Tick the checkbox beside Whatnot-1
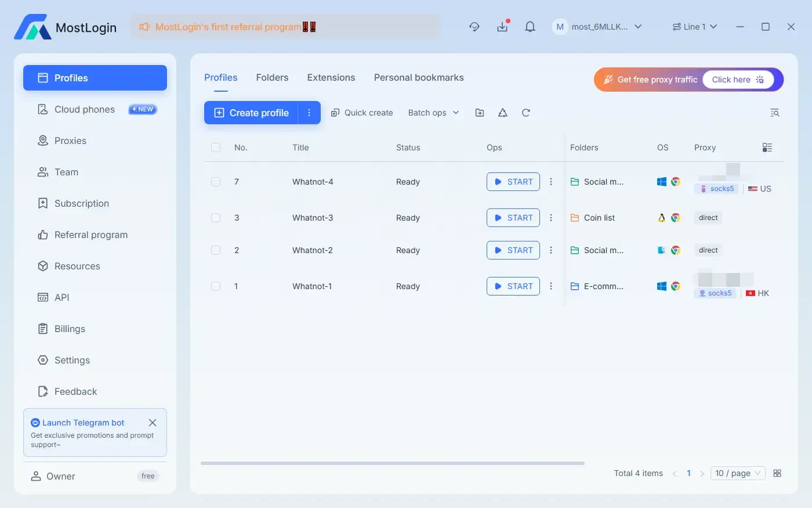The height and width of the screenshot is (508, 812). point(216,286)
